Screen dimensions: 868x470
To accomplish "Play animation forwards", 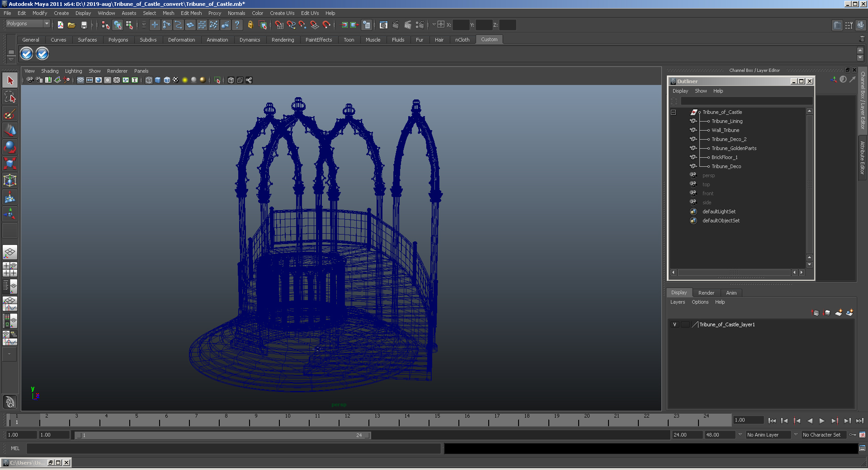I will tap(822, 421).
